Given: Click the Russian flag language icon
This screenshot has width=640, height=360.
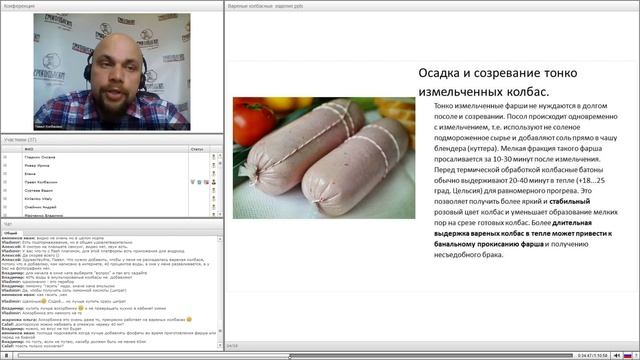Looking at the screenshot, I should pyautogui.click(x=628, y=356).
